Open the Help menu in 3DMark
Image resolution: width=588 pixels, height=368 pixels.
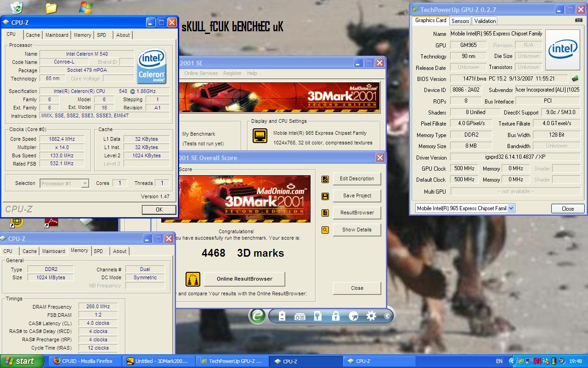click(252, 73)
